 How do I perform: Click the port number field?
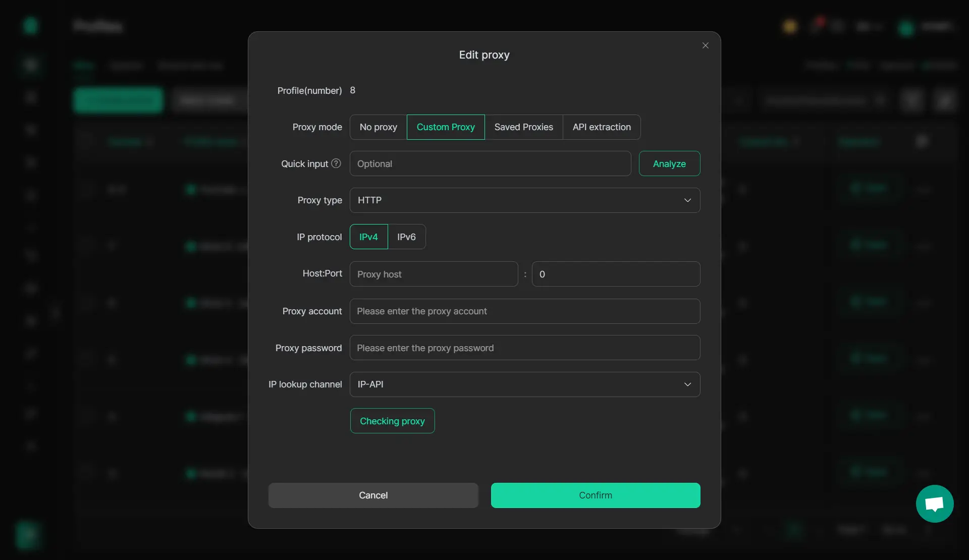tap(616, 274)
